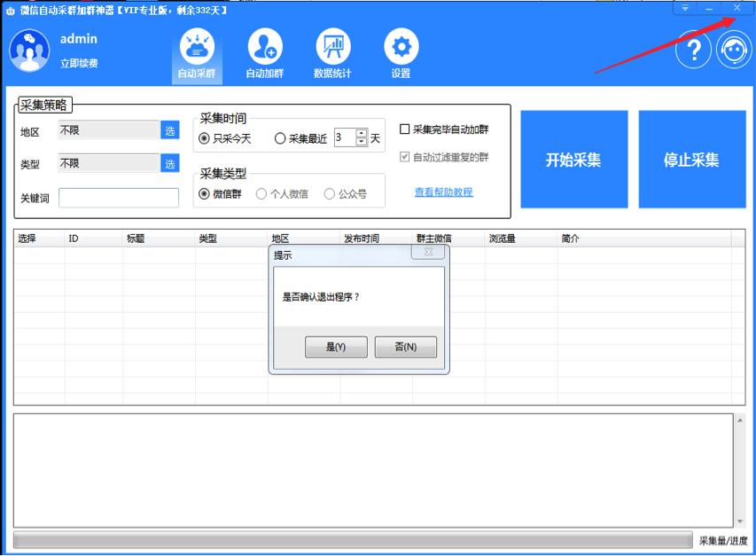Close the 提示 dialog with X
Image resolution: width=756 pixels, height=556 pixels.
click(428, 253)
